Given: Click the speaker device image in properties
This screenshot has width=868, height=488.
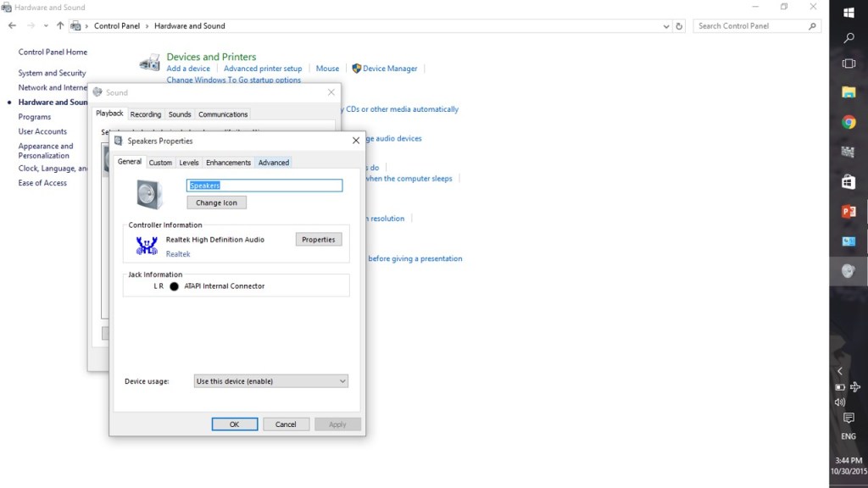Looking at the screenshot, I should click(x=149, y=194).
